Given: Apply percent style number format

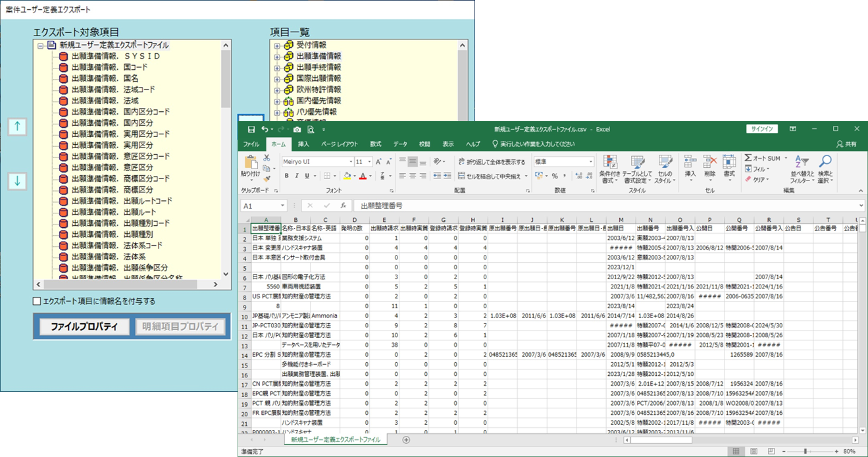Looking at the screenshot, I should pos(555,176).
